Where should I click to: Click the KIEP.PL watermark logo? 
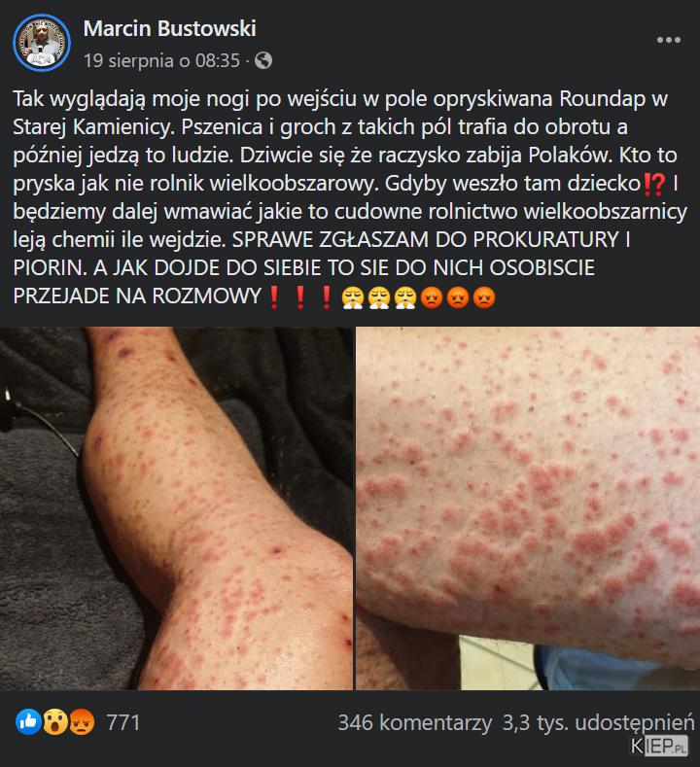(x=659, y=746)
